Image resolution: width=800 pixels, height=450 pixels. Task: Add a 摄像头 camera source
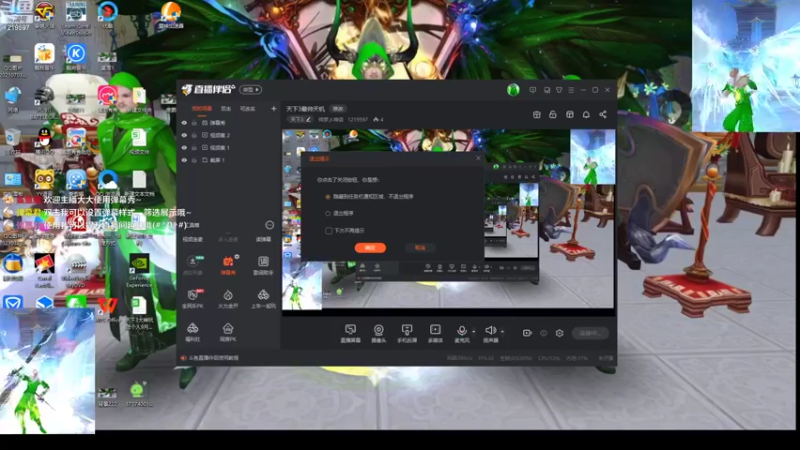pos(379,333)
